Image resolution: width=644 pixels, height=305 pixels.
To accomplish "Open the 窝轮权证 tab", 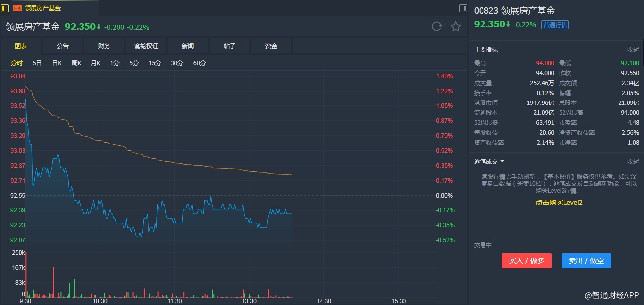I will point(146,46).
